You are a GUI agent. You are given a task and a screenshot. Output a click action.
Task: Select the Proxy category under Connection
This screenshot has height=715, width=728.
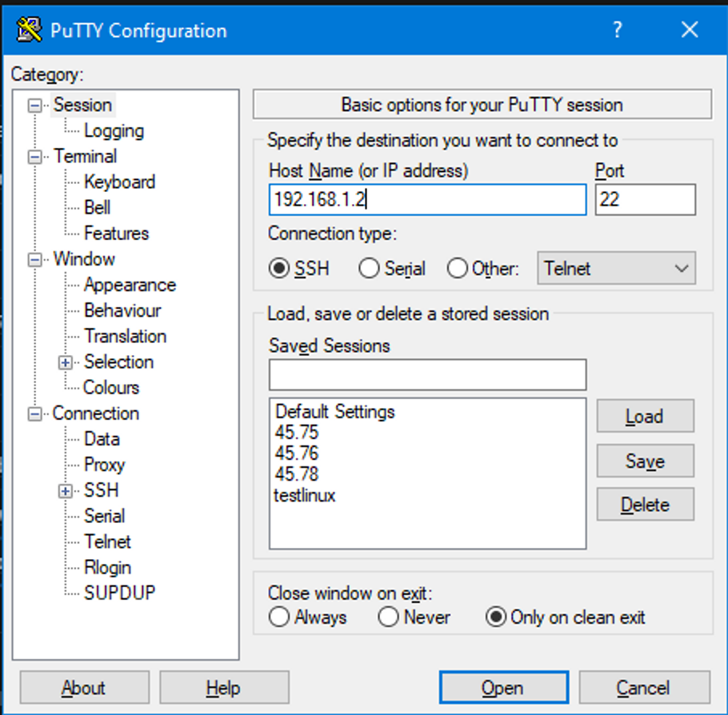(104, 465)
